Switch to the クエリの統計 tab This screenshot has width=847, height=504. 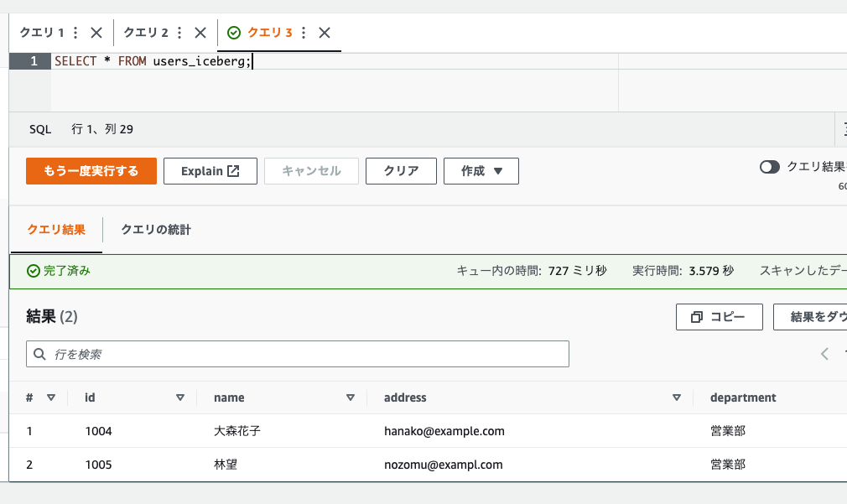tap(156, 230)
